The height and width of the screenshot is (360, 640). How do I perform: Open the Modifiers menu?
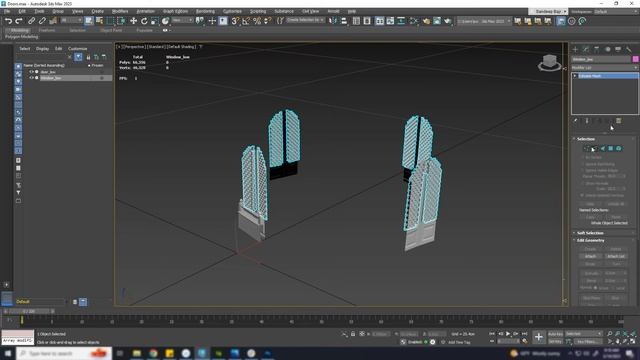click(x=120, y=11)
